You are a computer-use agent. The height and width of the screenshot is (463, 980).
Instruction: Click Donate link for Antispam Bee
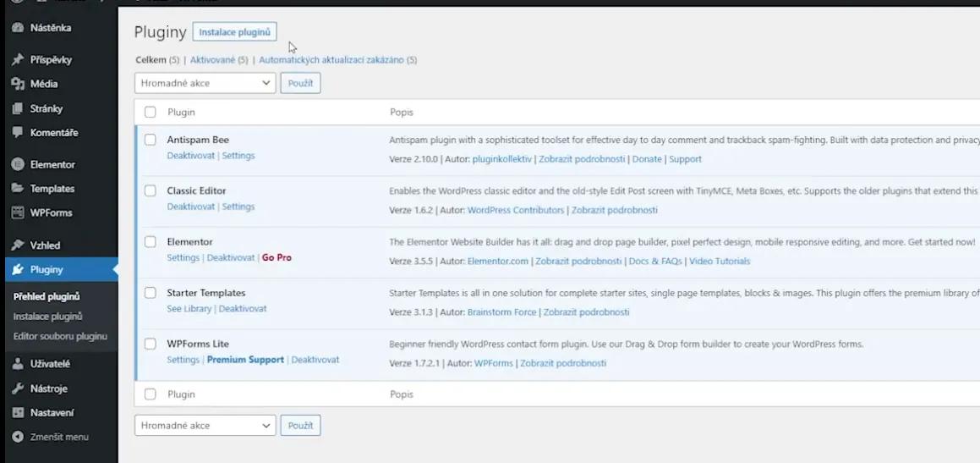coord(647,159)
